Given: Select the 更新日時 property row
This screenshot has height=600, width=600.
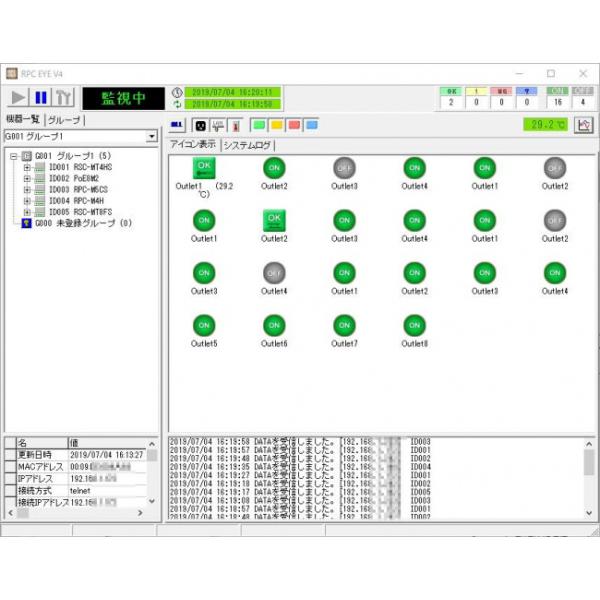Looking at the screenshot, I should 75,455.
